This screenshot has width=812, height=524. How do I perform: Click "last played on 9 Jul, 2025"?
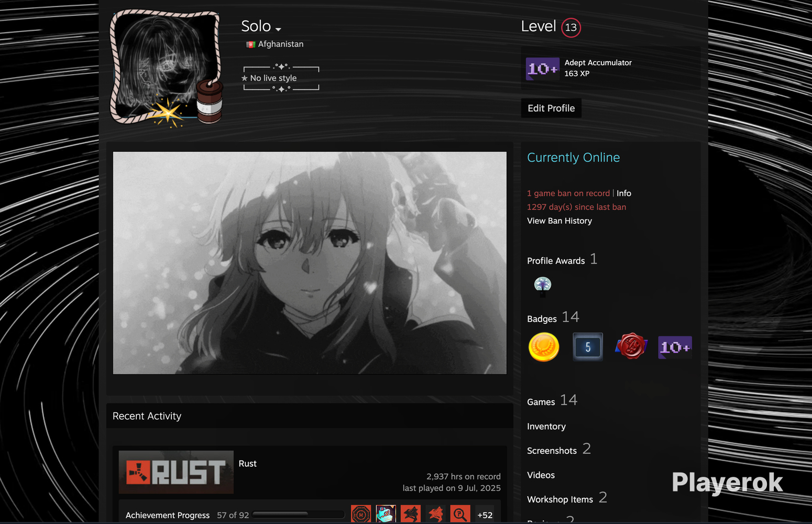(452, 488)
